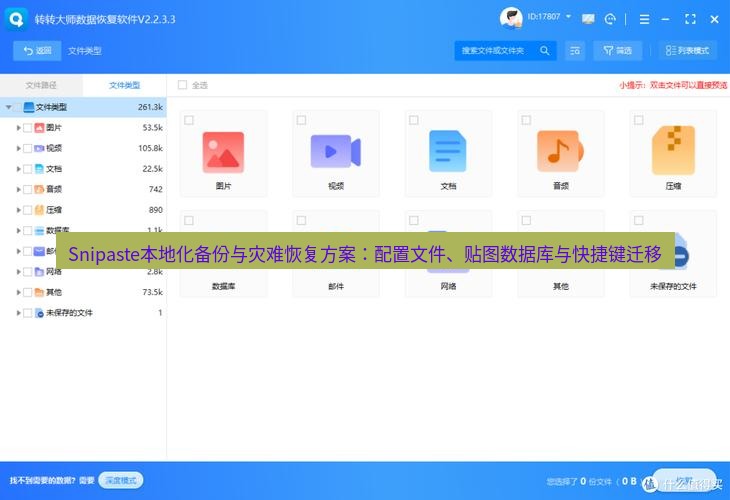Click the customer service headset icon
This screenshot has height=500, width=730.
tap(610, 19)
